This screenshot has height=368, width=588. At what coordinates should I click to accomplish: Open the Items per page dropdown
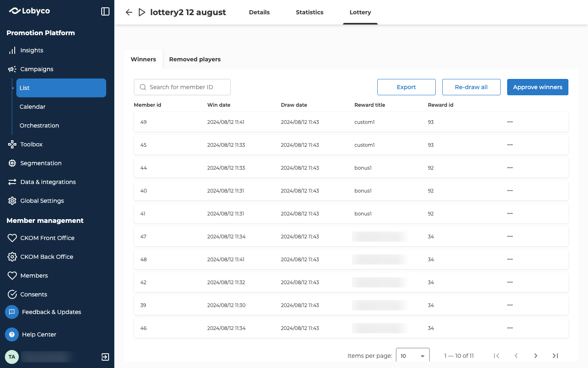click(x=413, y=356)
